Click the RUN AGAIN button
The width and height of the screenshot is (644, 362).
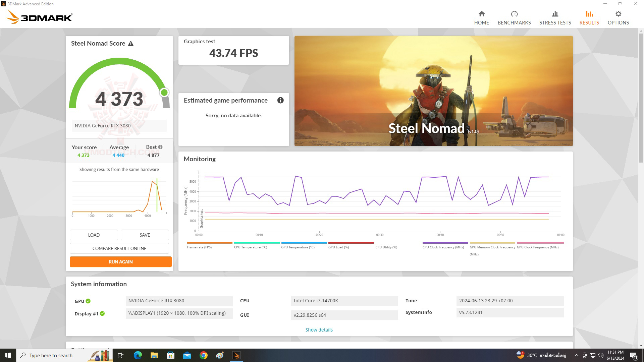coord(120,262)
